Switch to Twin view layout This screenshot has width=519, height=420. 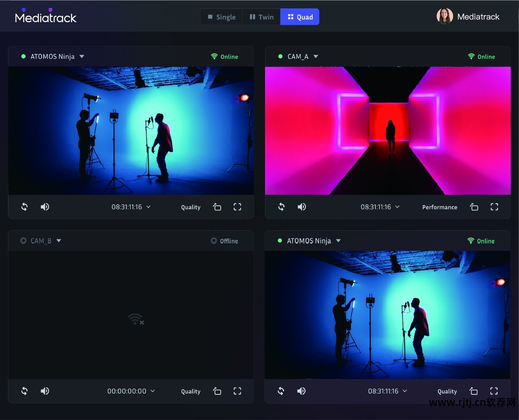pos(262,17)
